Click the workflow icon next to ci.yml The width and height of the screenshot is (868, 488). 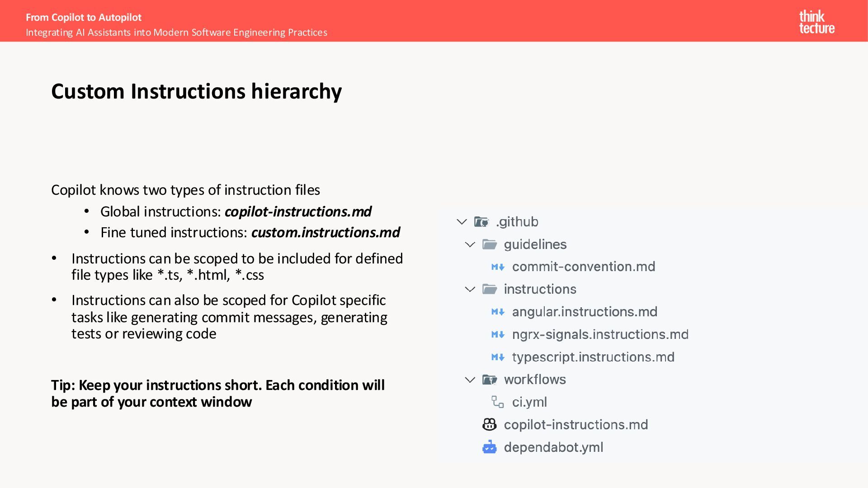(498, 402)
